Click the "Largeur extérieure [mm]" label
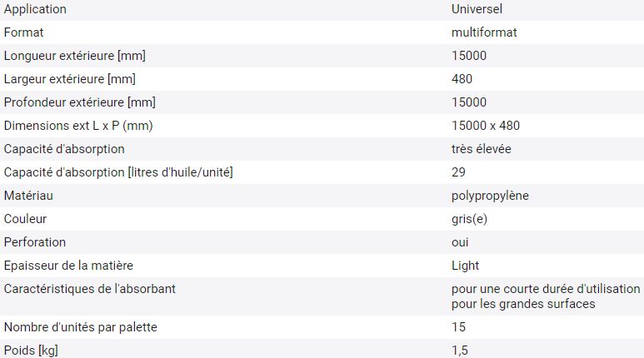This screenshot has width=644, height=358. [70, 79]
